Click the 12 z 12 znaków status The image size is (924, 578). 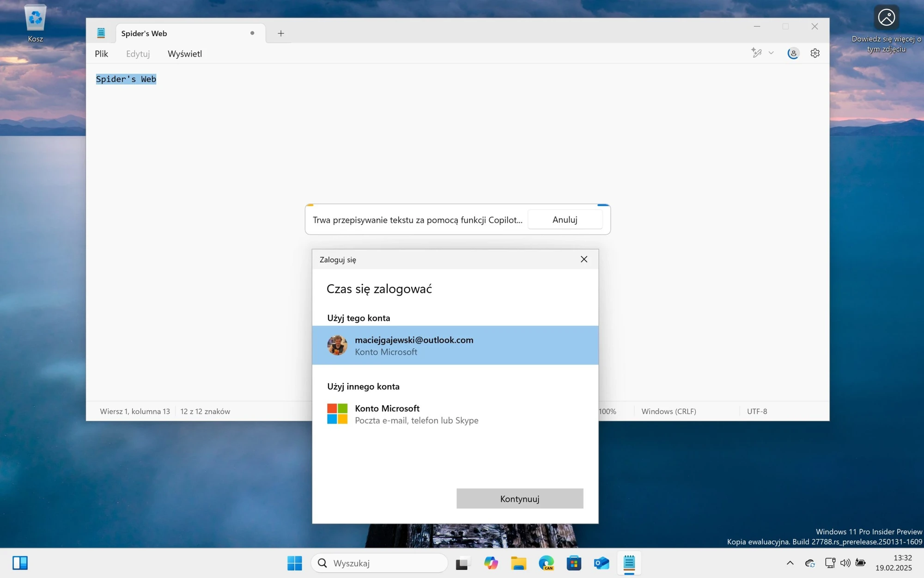(205, 411)
